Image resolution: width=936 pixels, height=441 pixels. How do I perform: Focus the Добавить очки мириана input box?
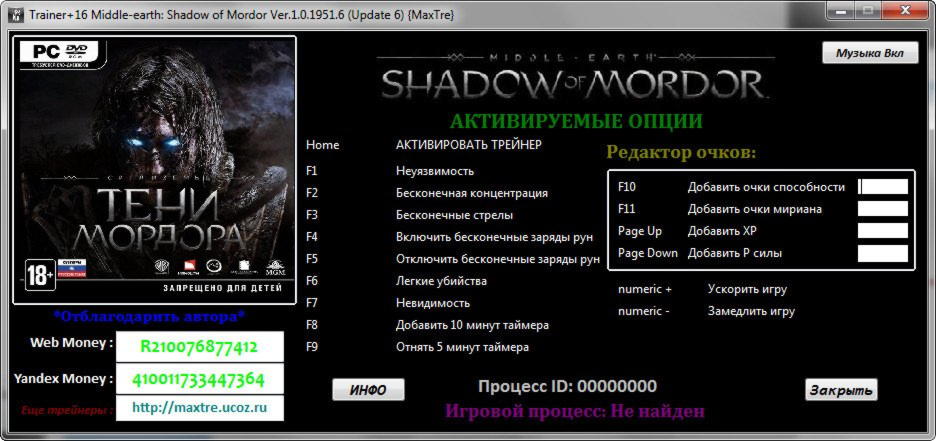tap(883, 208)
